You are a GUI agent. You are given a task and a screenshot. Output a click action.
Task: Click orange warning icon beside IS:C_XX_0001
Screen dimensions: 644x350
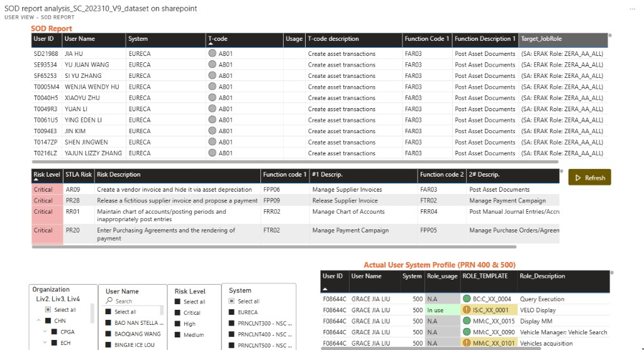pos(467,309)
